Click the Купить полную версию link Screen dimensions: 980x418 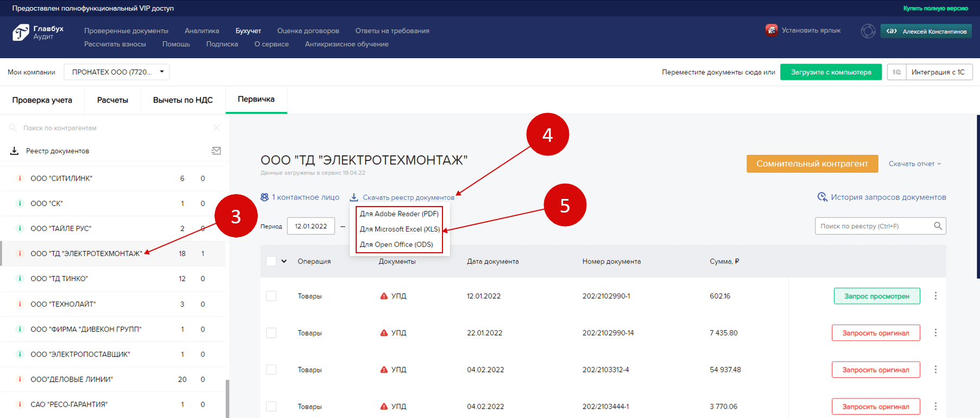click(935, 8)
